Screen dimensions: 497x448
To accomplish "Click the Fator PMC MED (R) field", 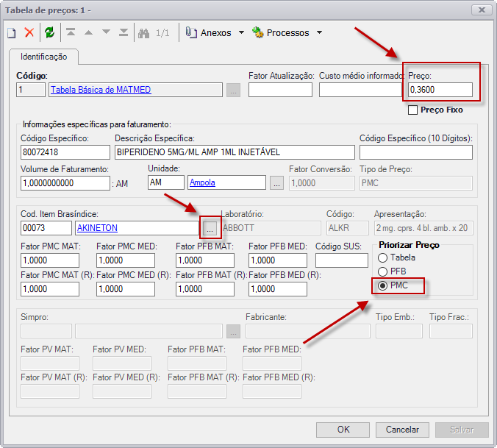I will click(126, 289).
